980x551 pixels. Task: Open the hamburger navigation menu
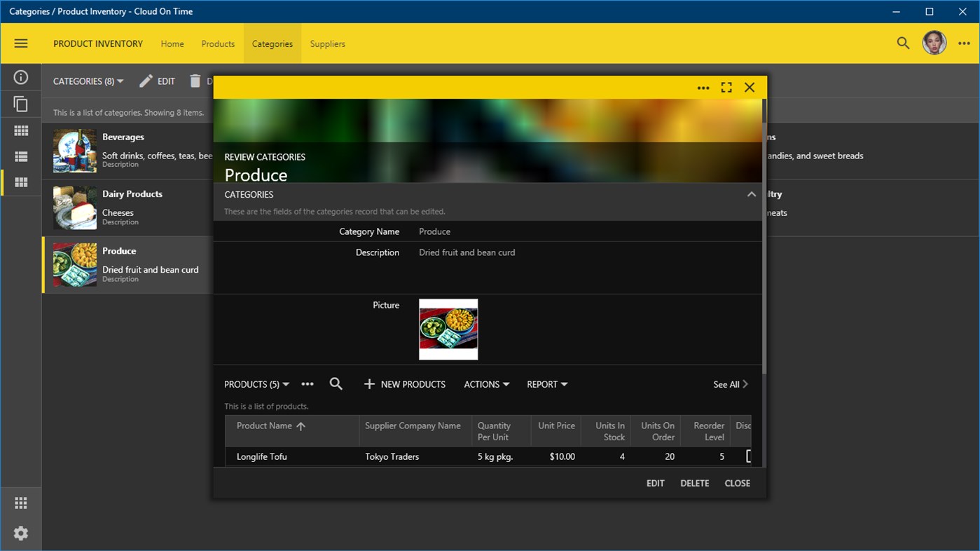[x=21, y=43]
